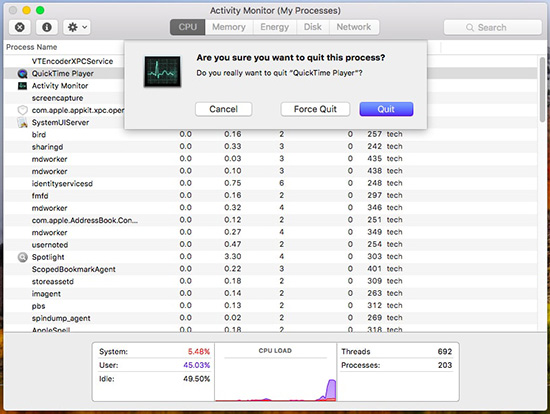Viewport: 550px width, 414px height.
Task: Click mdworker row with PID 435
Action: coord(270,159)
